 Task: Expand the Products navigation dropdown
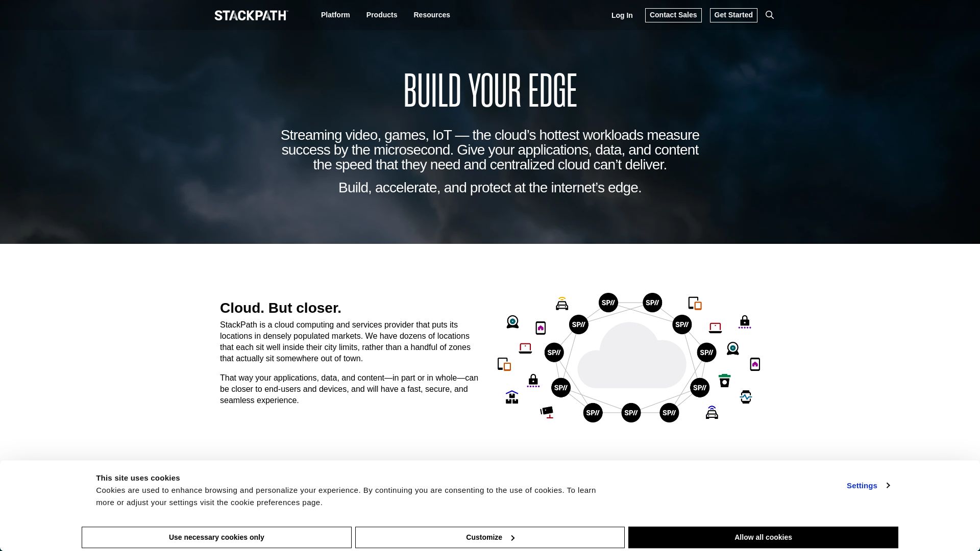coord(382,15)
